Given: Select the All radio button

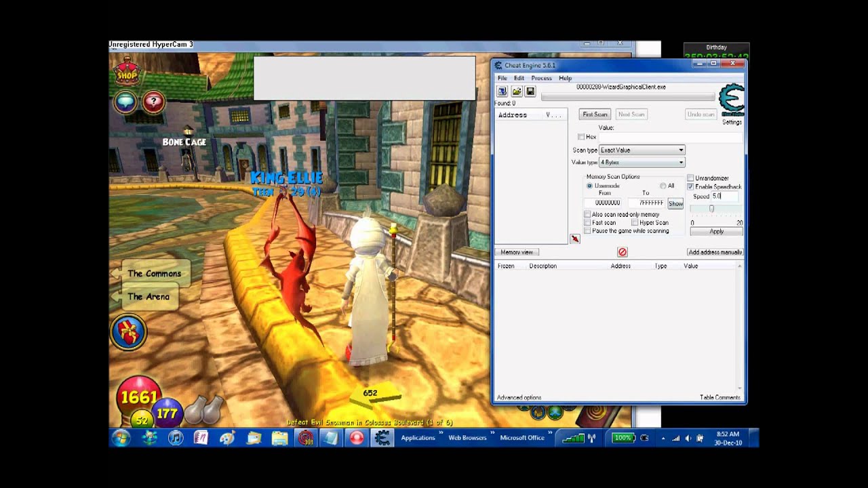Looking at the screenshot, I should (663, 186).
